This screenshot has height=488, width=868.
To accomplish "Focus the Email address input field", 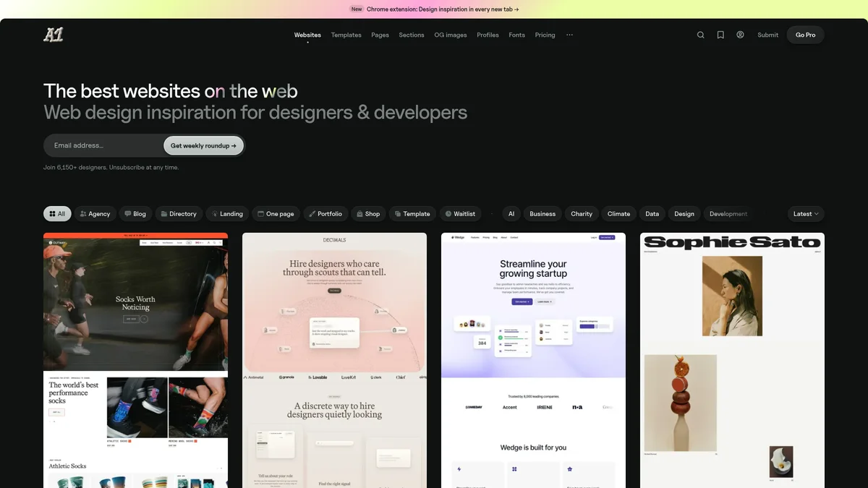I will [104, 145].
